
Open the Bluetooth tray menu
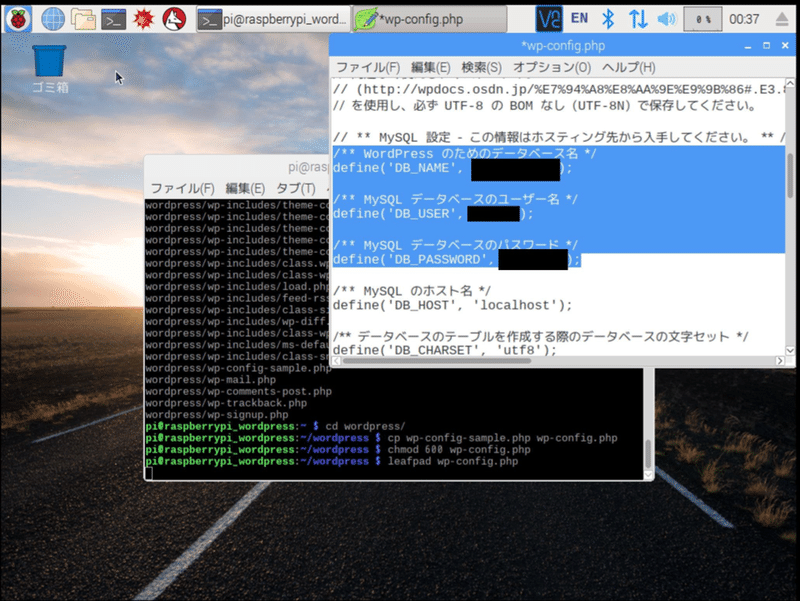point(608,19)
